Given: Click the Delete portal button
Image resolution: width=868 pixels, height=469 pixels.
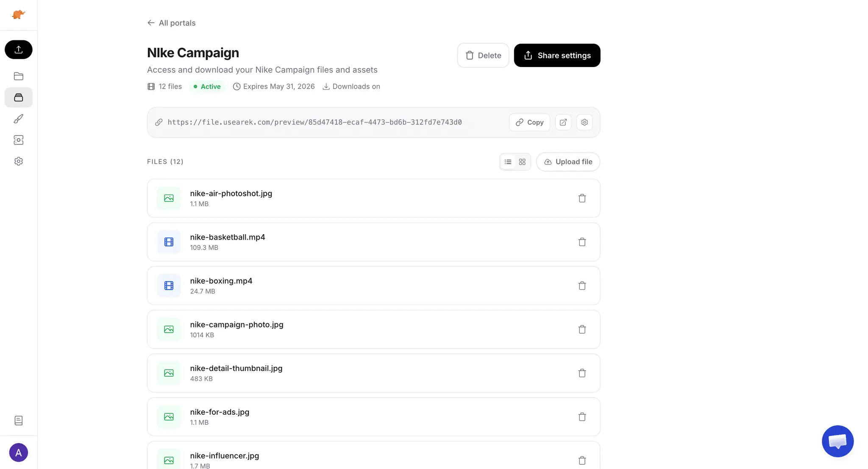Looking at the screenshot, I should [483, 56].
